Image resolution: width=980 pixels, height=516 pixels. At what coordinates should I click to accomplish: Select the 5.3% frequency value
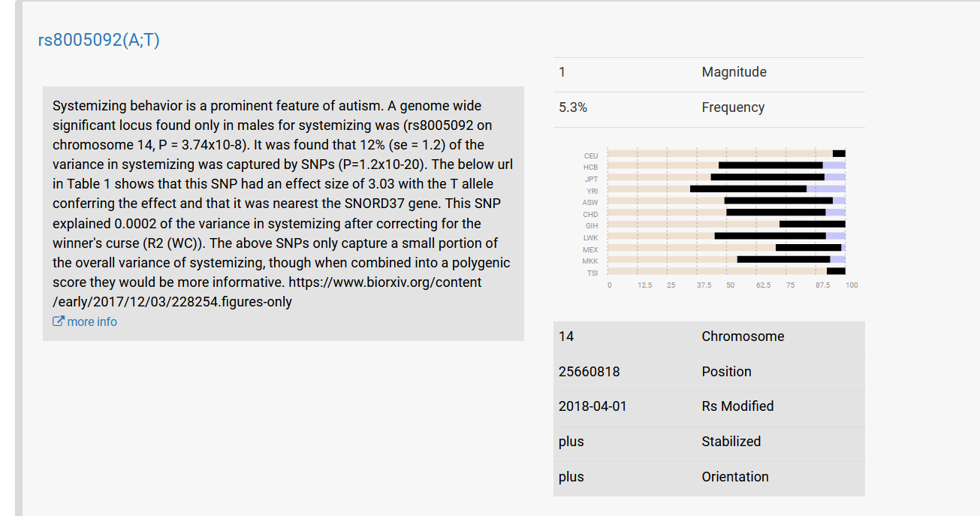(573, 107)
